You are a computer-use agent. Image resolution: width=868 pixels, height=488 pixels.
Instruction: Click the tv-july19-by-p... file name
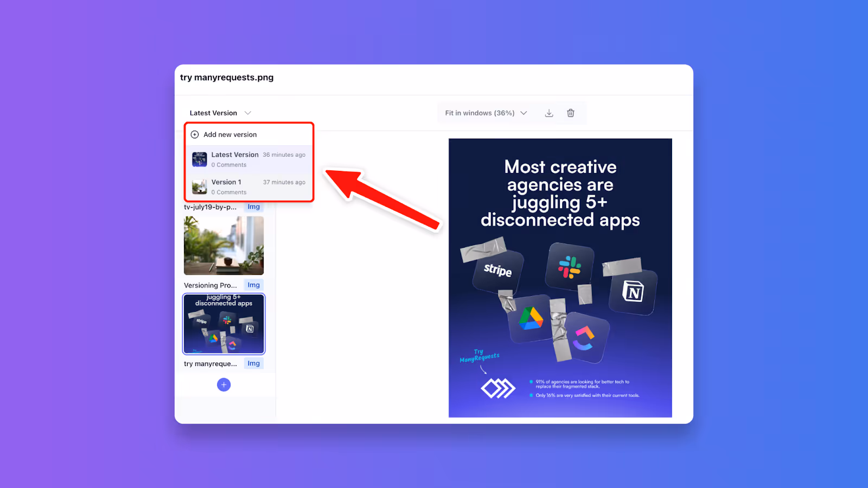(x=210, y=207)
